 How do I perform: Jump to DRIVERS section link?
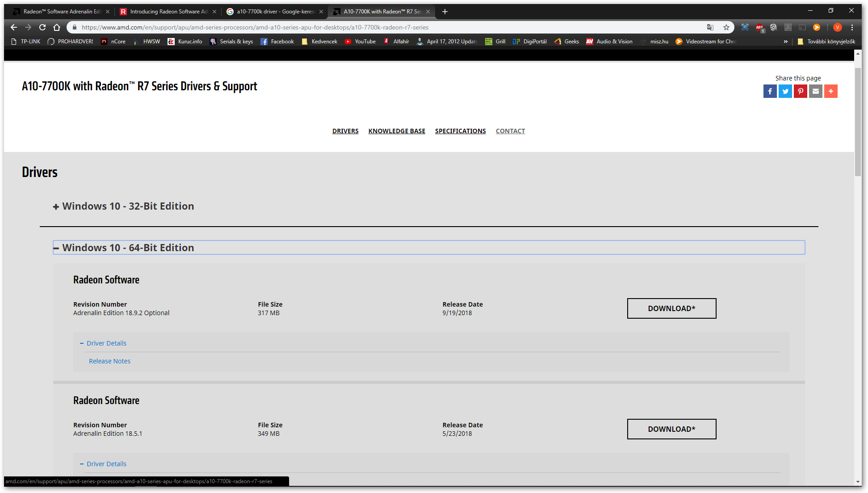(345, 131)
